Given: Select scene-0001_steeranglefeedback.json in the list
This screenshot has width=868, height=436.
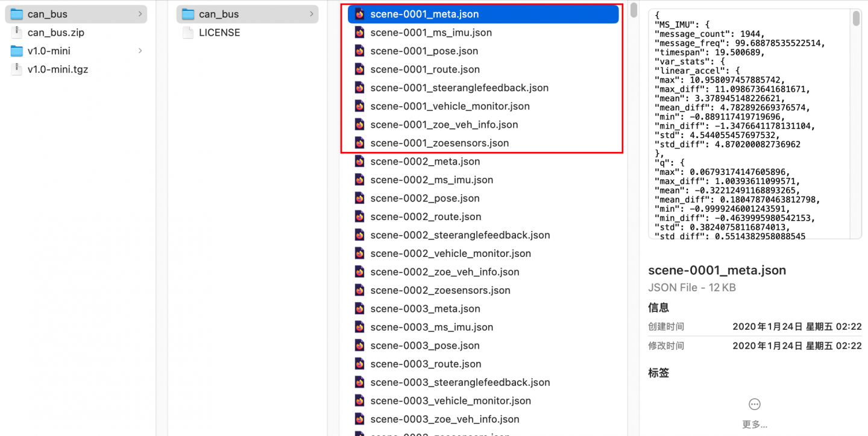Looking at the screenshot, I should point(459,88).
